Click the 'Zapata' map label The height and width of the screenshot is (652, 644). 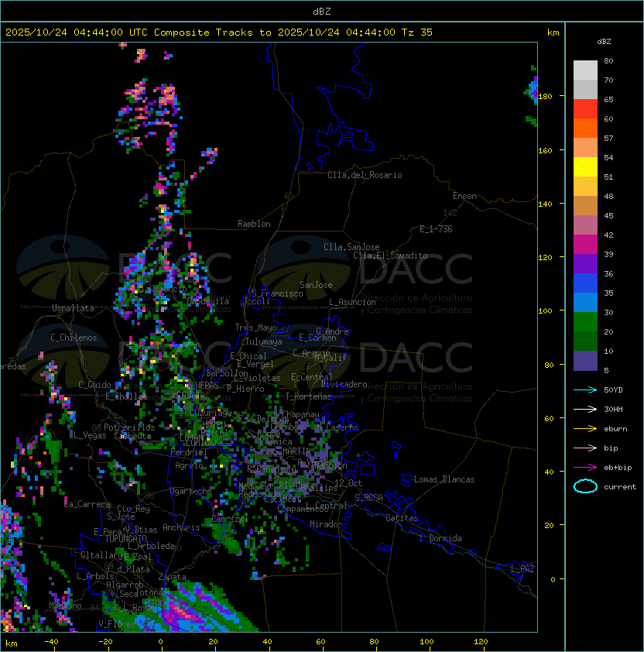tap(172, 577)
